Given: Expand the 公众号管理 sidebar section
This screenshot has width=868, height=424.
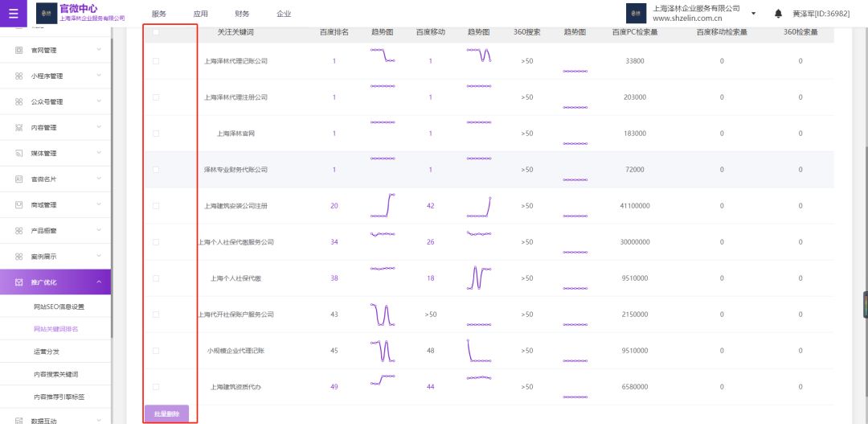Looking at the screenshot, I should click(x=98, y=102).
